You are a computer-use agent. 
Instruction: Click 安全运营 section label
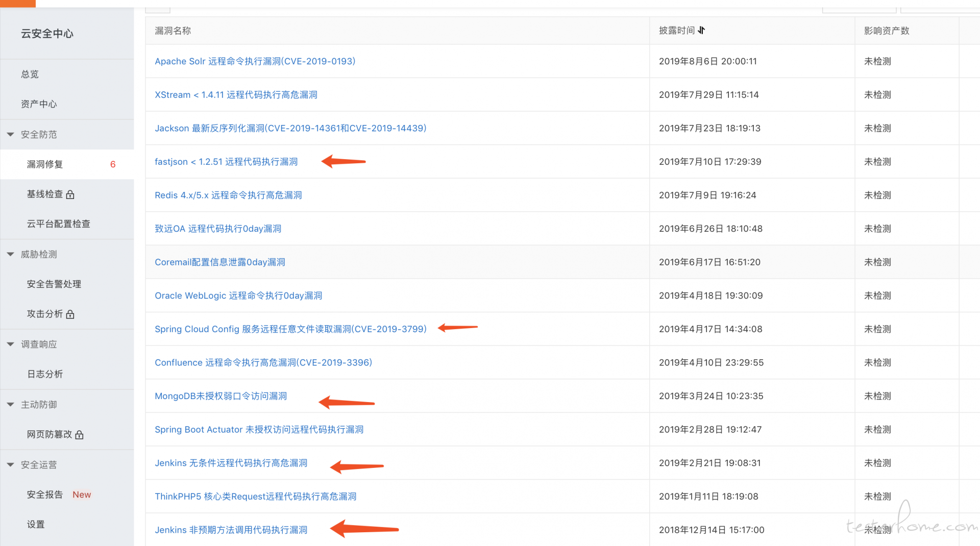click(x=39, y=465)
